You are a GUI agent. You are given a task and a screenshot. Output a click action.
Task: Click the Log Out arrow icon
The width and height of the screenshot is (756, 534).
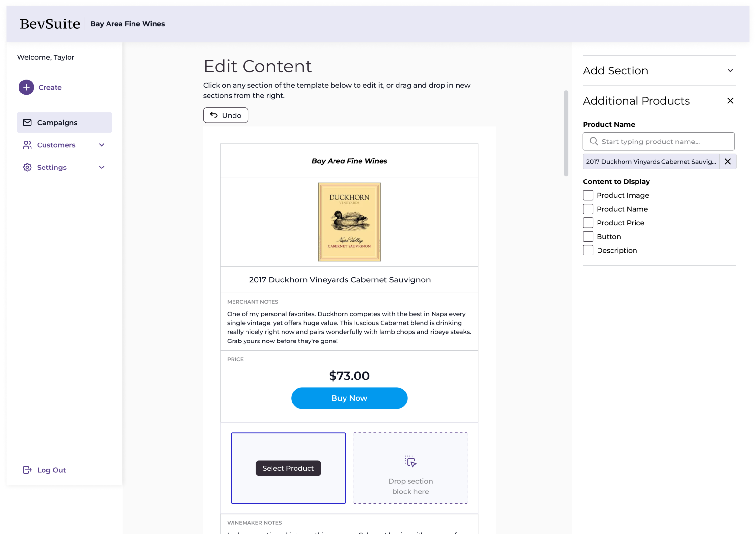(x=27, y=470)
